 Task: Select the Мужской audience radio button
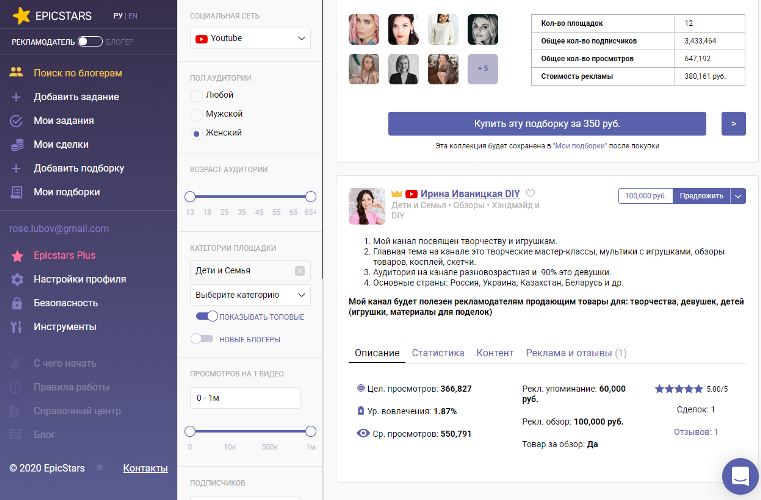point(196,114)
